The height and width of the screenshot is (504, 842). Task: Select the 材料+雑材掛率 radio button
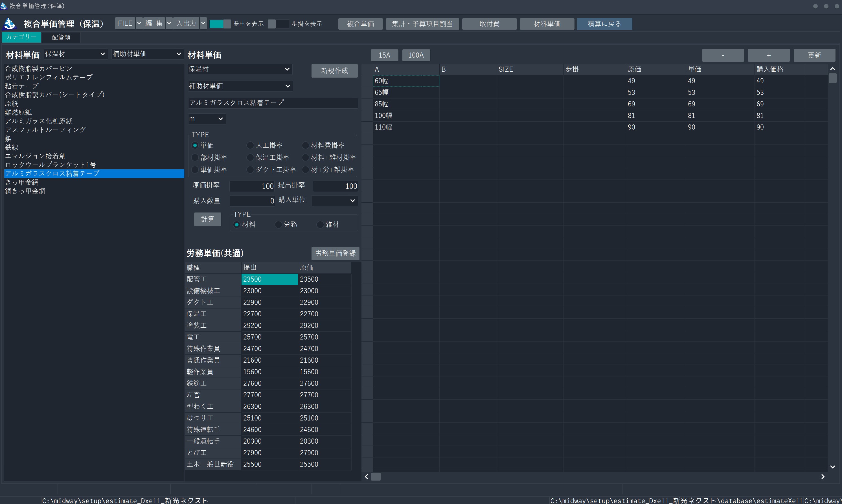click(305, 157)
